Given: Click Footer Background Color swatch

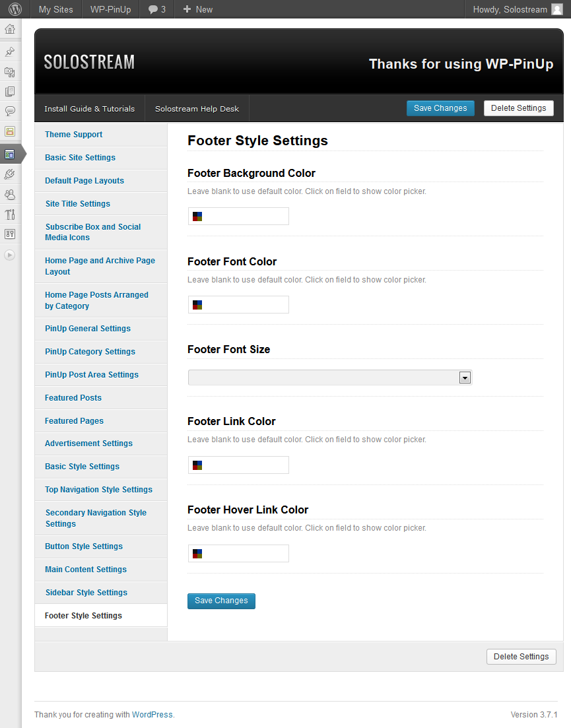Looking at the screenshot, I should (x=197, y=216).
